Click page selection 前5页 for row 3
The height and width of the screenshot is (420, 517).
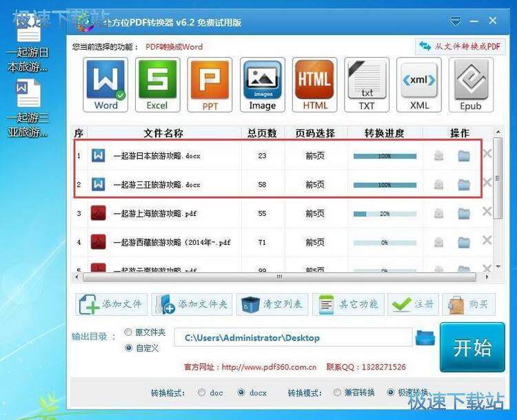[x=315, y=214]
